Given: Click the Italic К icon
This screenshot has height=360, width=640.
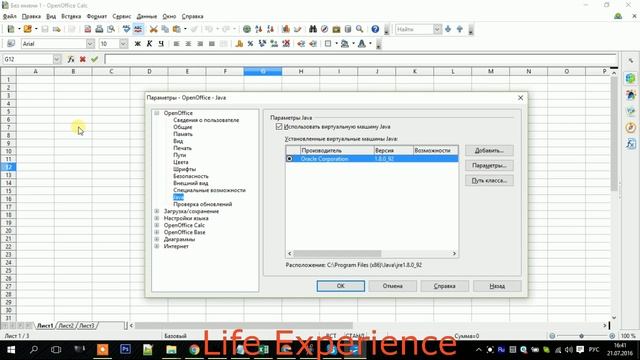Looking at the screenshot, I should point(149,44).
